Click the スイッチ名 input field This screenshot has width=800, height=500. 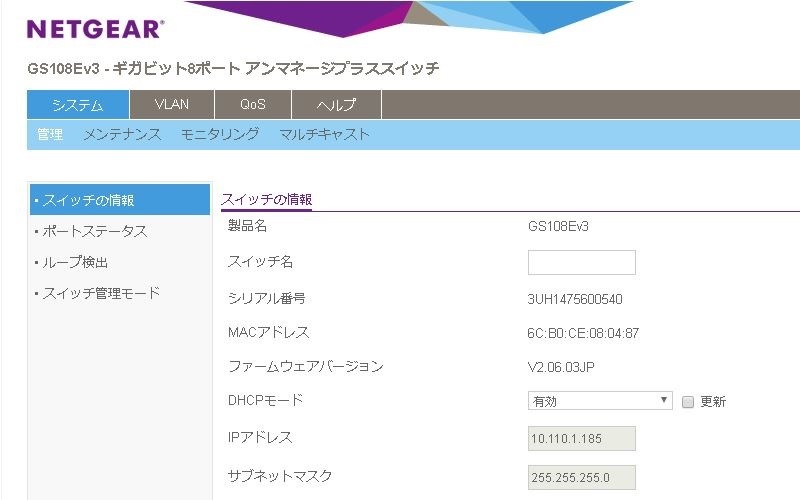[582, 262]
